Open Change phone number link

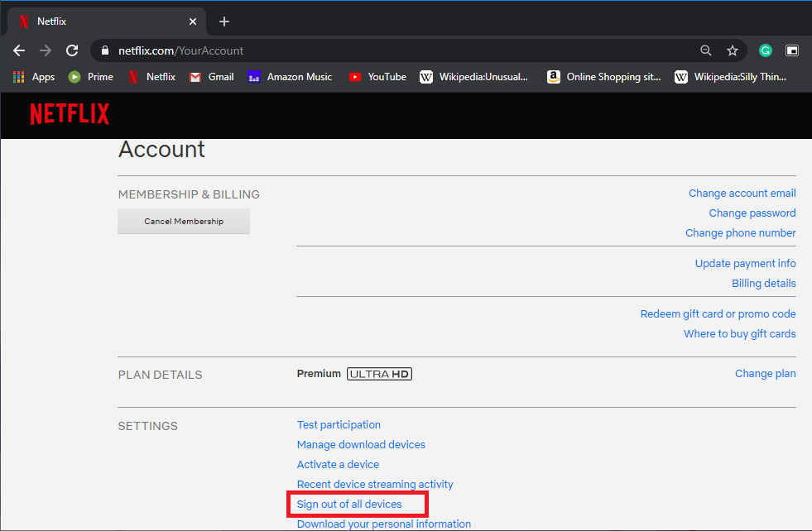pyautogui.click(x=741, y=233)
